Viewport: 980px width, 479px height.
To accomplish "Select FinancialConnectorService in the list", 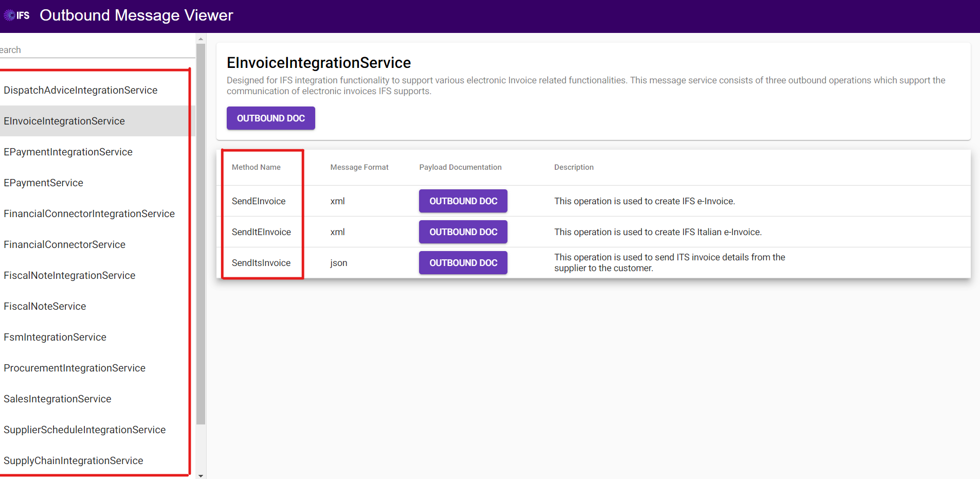I will point(64,245).
